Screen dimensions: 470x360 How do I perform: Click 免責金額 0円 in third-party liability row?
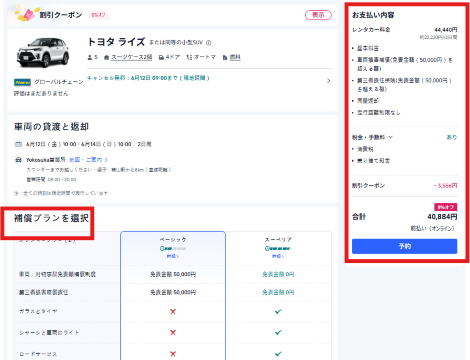[x=278, y=292]
